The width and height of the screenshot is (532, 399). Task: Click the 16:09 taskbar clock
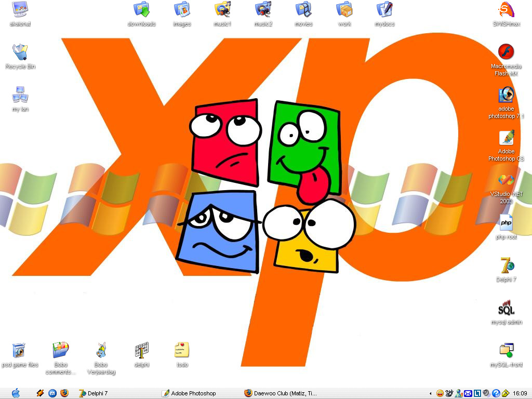click(520, 393)
